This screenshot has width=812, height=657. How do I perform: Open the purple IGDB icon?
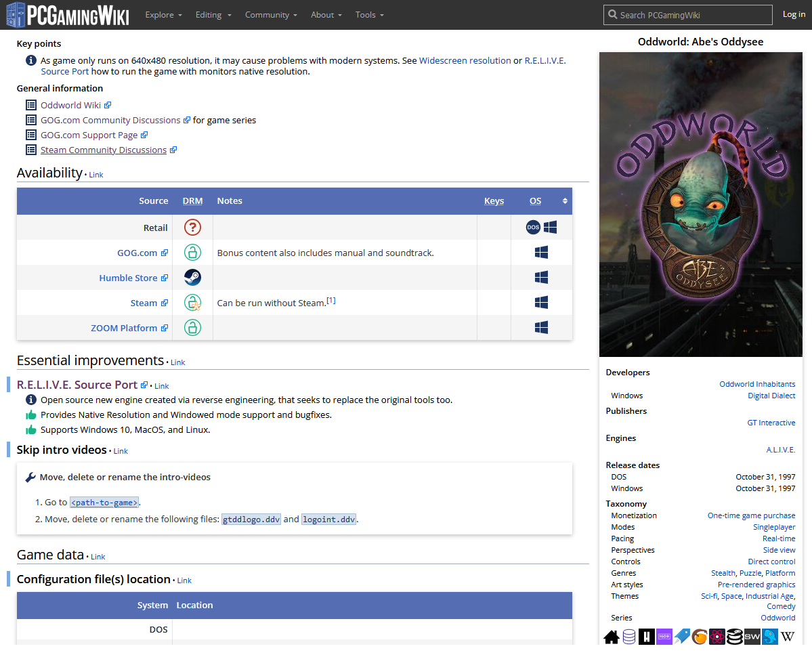click(664, 637)
